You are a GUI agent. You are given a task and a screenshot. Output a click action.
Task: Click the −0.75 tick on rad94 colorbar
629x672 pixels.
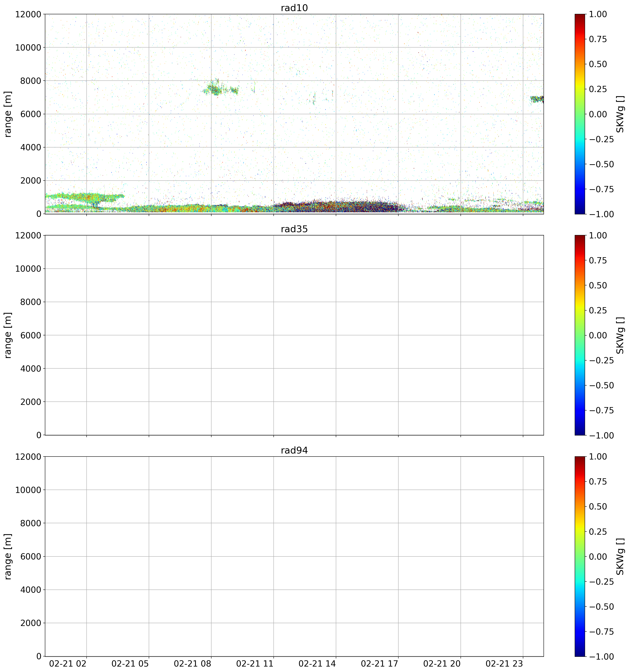601,632
